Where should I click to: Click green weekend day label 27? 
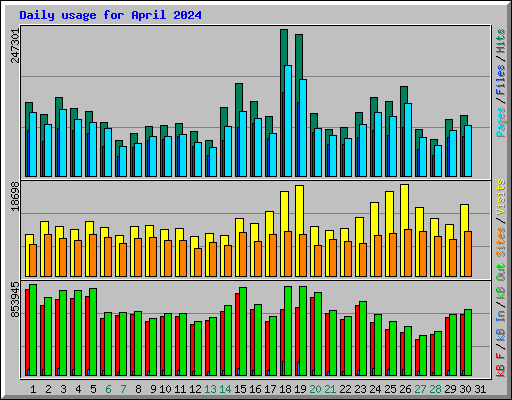420,389
